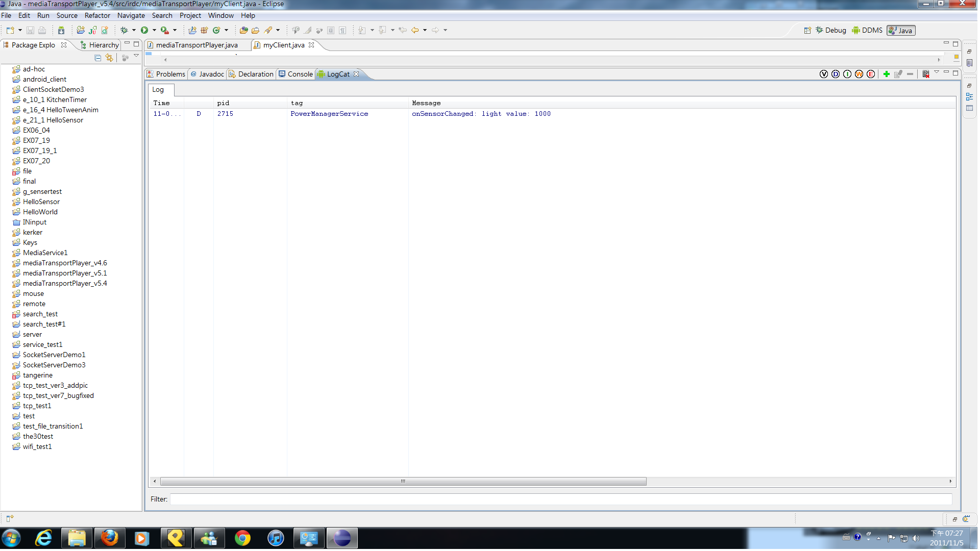
Task: Go to Last Edit Location icon
Action: tap(403, 31)
